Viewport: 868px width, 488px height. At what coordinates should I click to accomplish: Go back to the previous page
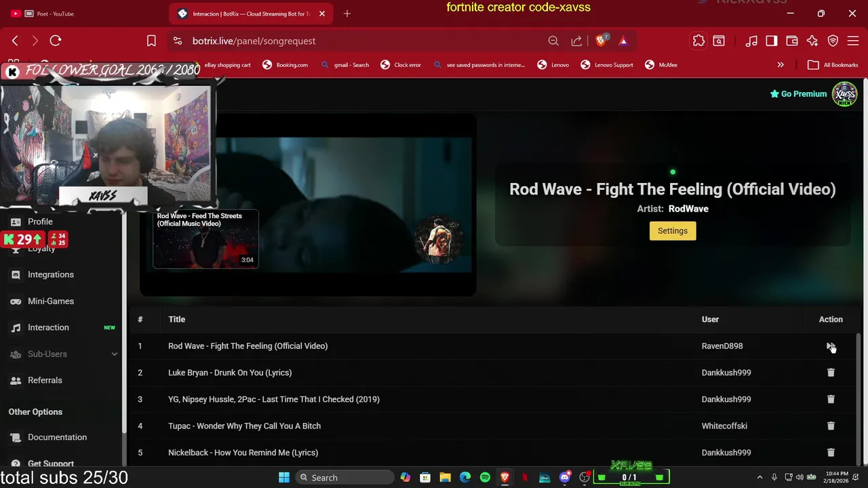[x=15, y=41]
